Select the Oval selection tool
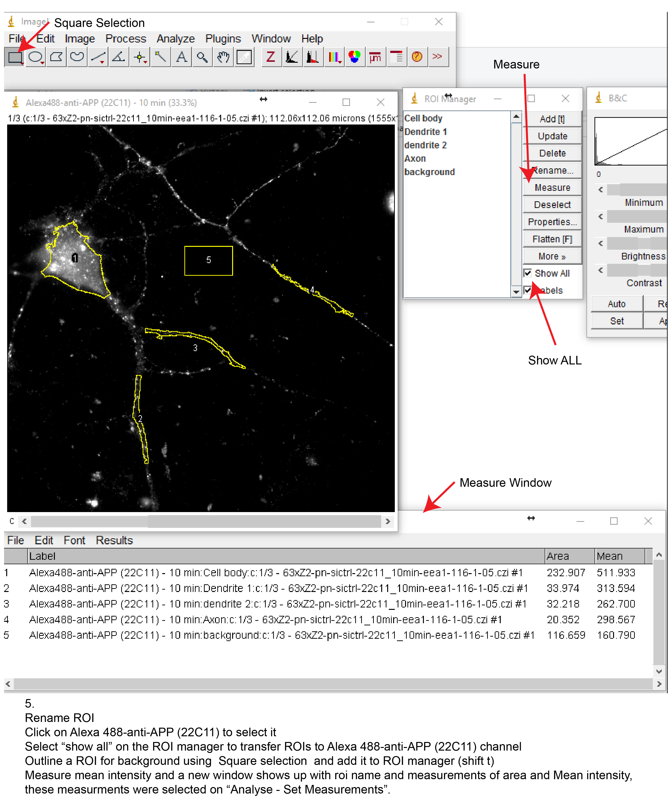 [36, 57]
